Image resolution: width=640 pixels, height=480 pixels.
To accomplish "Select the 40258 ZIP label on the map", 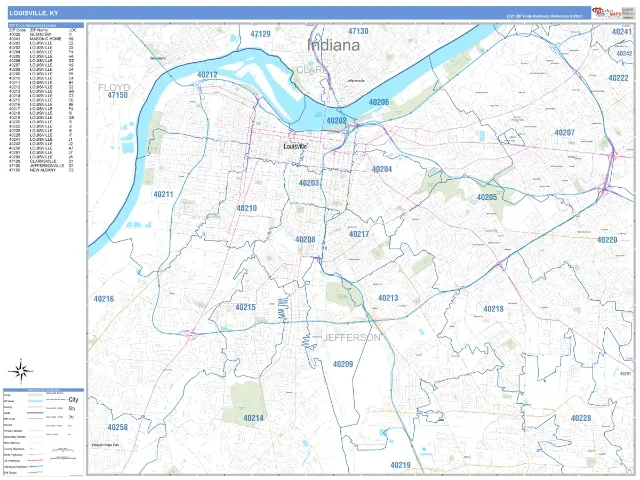I will tap(118, 427).
